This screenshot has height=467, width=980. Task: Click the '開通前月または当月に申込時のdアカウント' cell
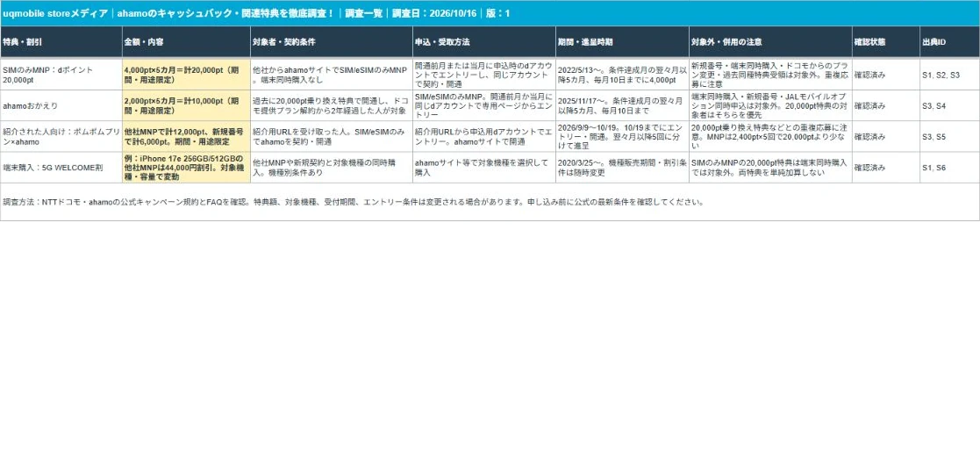coord(483,75)
